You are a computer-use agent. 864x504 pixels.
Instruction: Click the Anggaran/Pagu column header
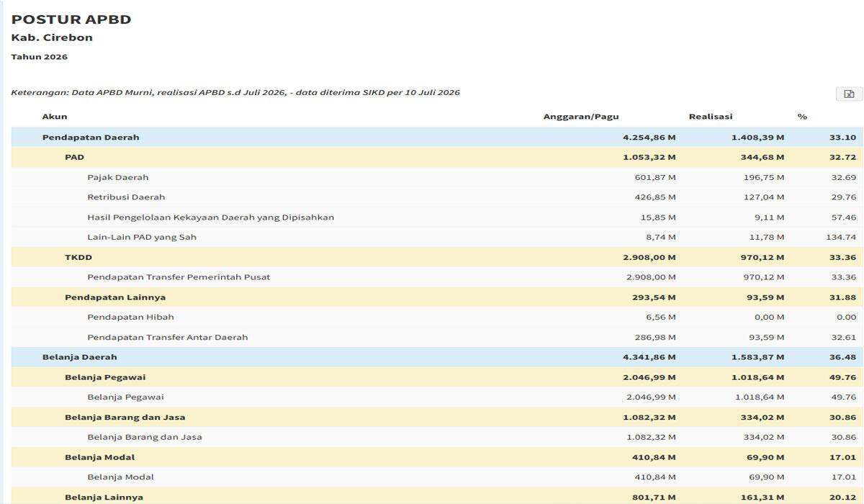tap(581, 117)
